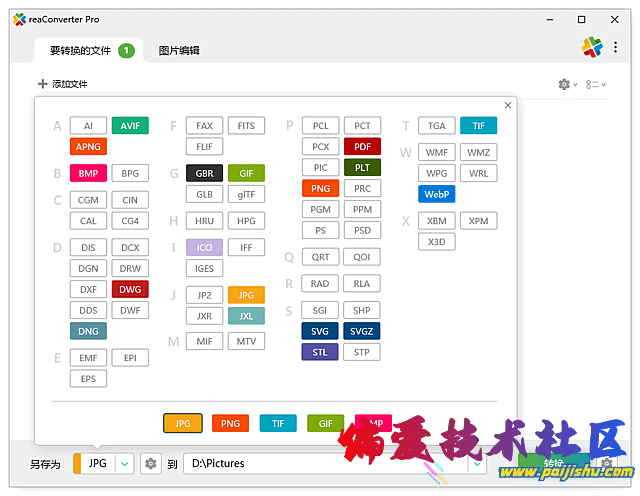Select the FLIF format
Image resolution: width=640 pixels, height=496 pixels.
tap(204, 147)
